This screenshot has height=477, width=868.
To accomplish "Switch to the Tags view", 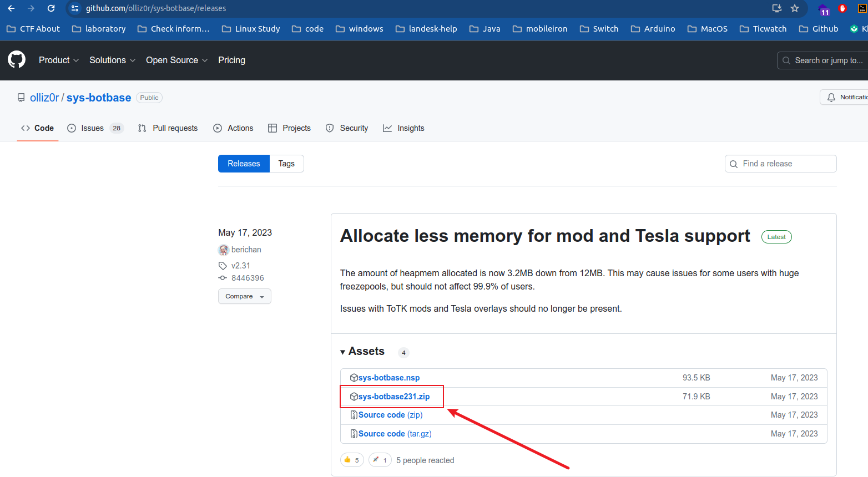I will tap(286, 164).
